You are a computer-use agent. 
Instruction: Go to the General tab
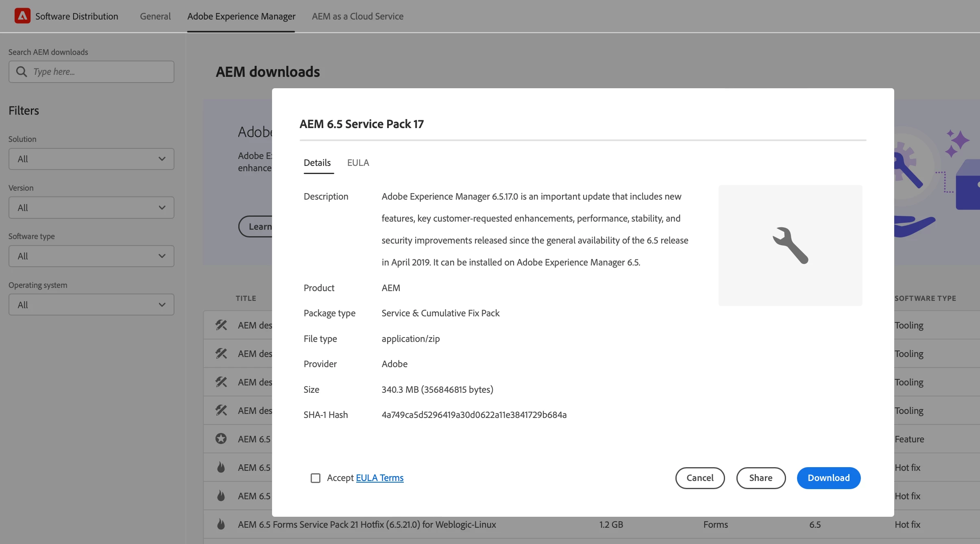click(155, 16)
